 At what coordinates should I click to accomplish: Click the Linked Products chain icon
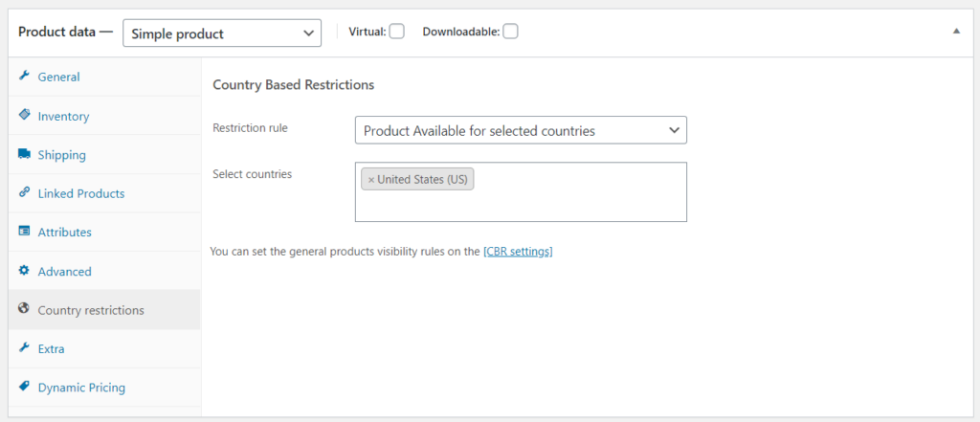pyautogui.click(x=24, y=192)
